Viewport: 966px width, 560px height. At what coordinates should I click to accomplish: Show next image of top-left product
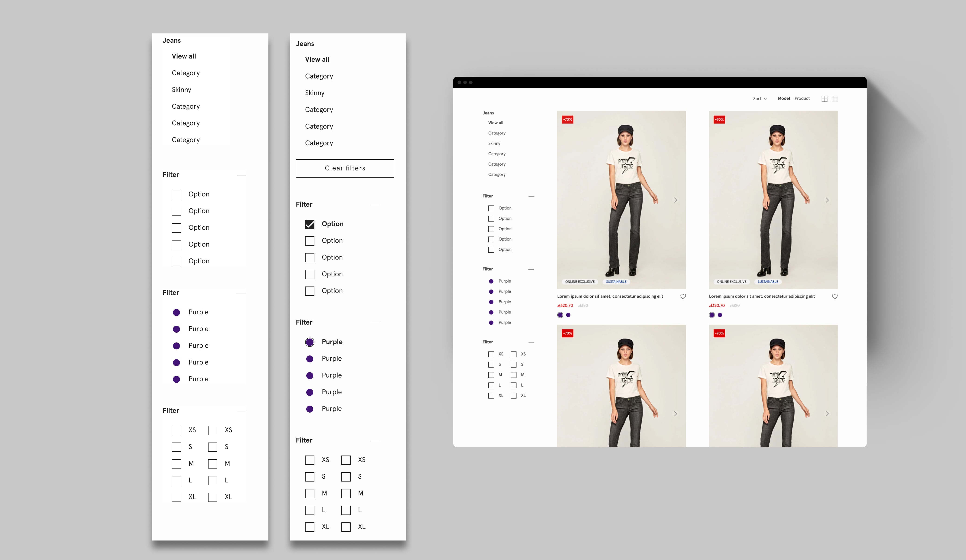[676, 200]
